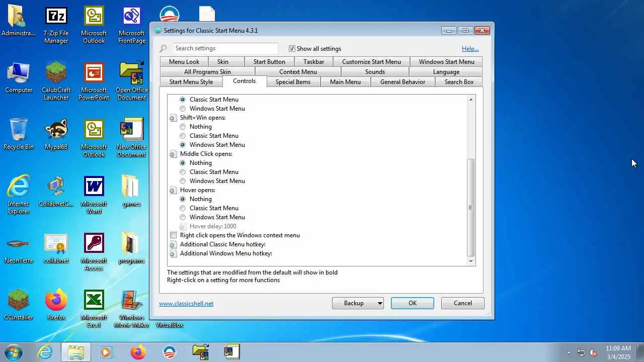Open Firefox from the taskbar
The image size is (644, 362).
(138, 352)
